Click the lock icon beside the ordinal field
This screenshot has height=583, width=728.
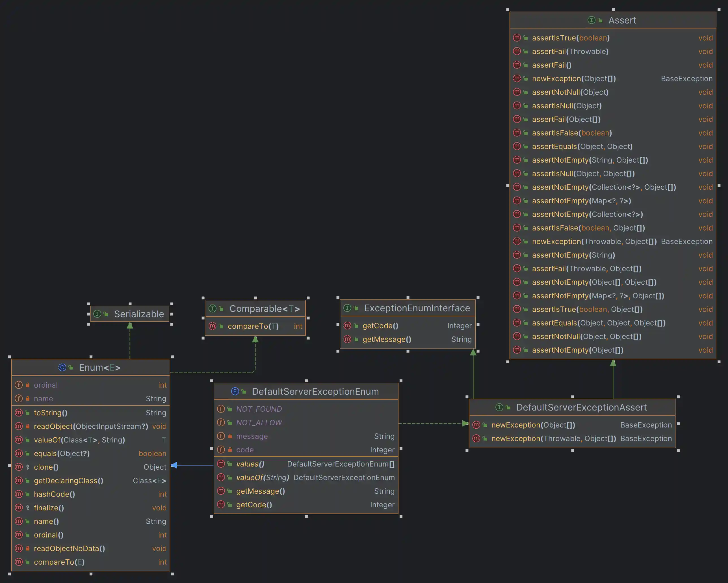click(28, 385)
